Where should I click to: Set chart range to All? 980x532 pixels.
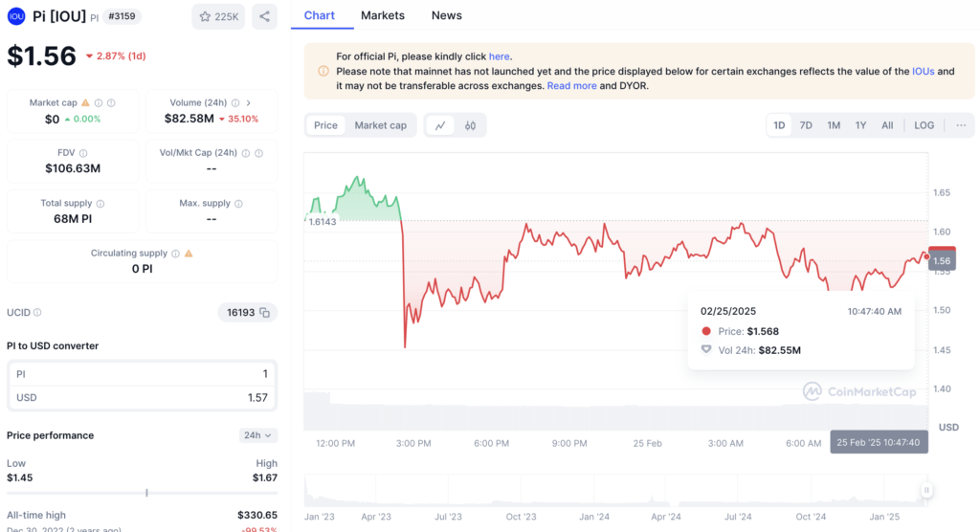click(x=887, y=125)
